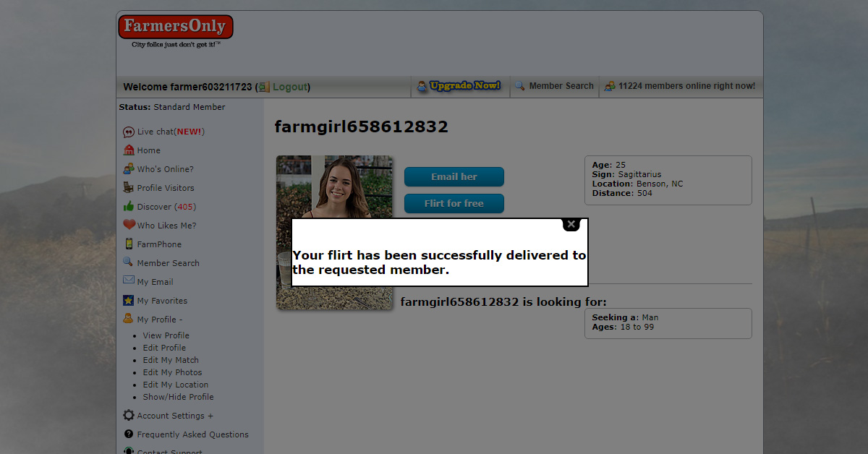Image resolution: width=868 pixels, height=454 pixels.
Task: Click the Age: 25 detail
Action: 609,165
